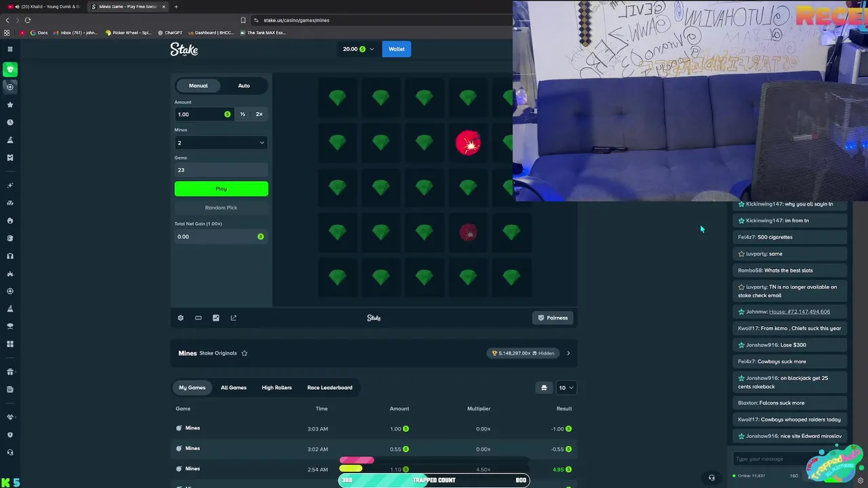The height and width of the screenshot is (488, 868).
Task: Click the grid apps sidebar icon
Action: (9, 344)
